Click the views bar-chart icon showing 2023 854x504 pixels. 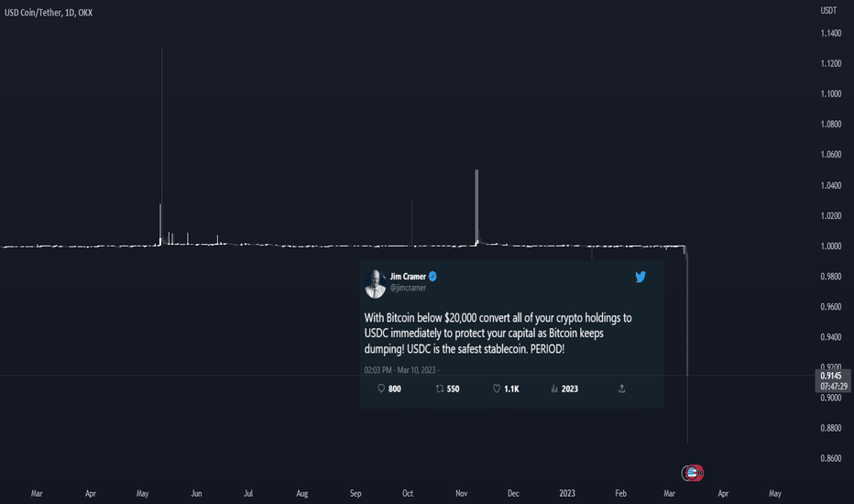click(x=554, y=389)
